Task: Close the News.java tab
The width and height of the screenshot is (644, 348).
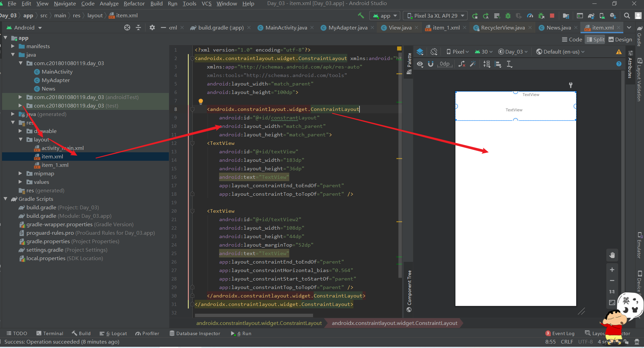Action: click(576, 27)
